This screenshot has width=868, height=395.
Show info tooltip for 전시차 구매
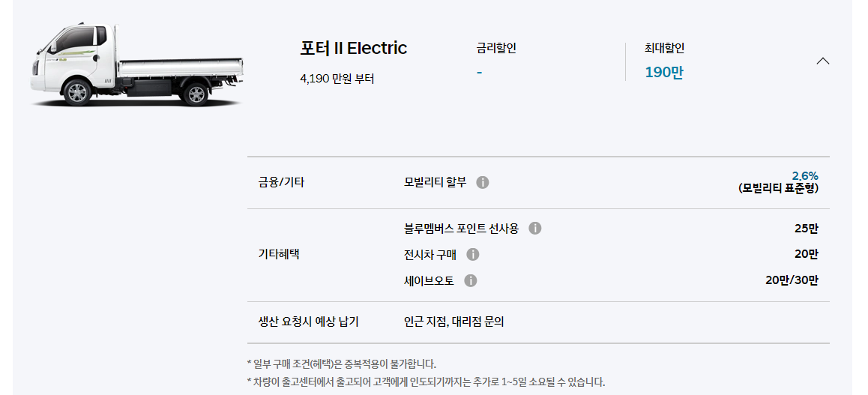(473, 255)
